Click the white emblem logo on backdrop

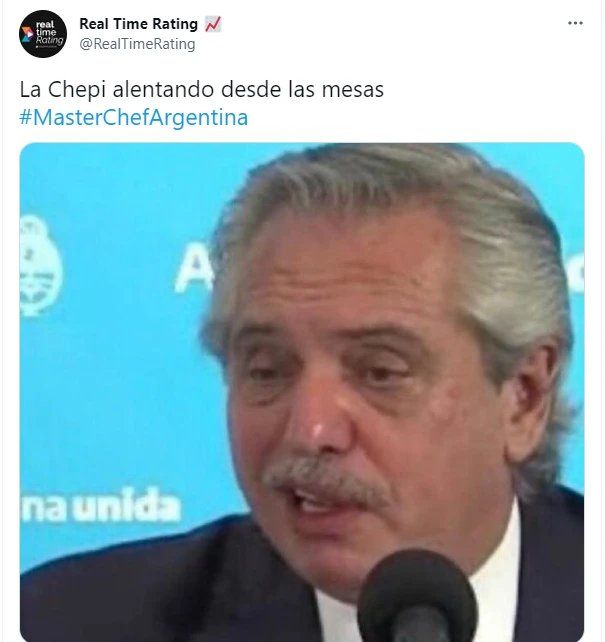pos(41,265)
